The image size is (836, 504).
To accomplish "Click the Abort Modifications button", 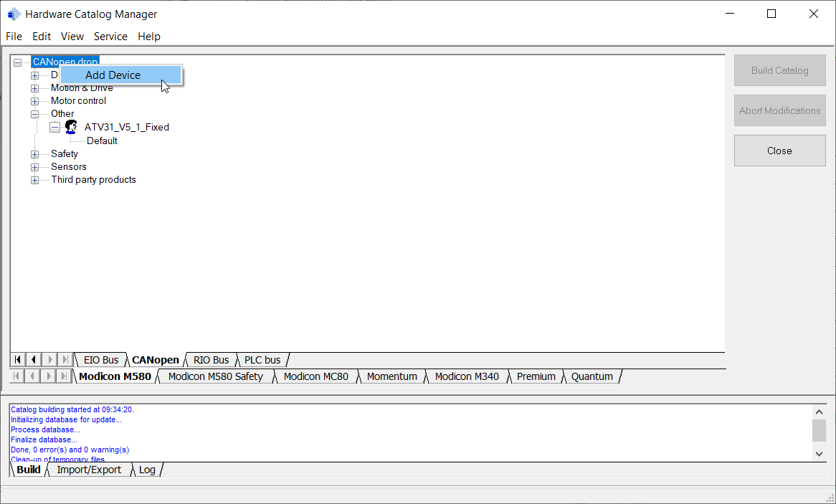I will [x=779, y=110].
